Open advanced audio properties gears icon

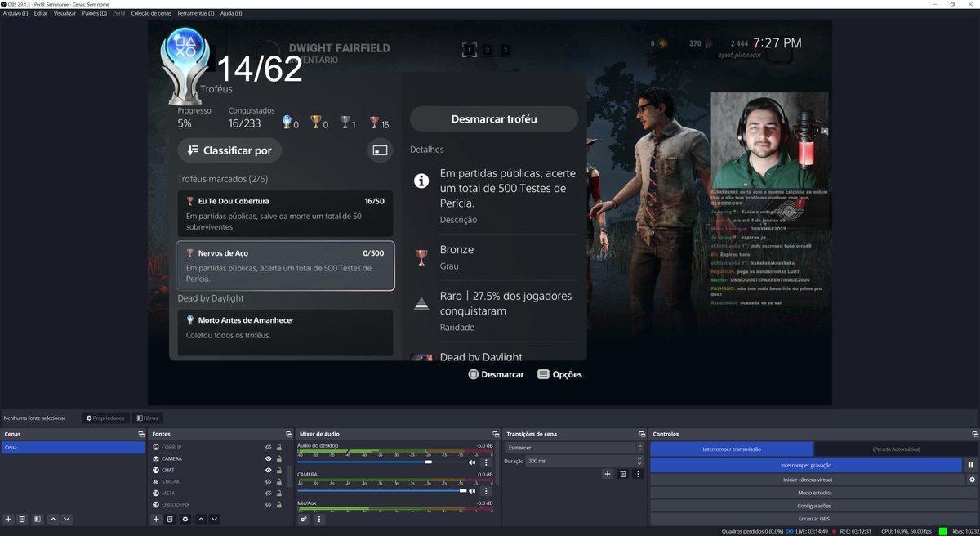(x=304, y=519)
